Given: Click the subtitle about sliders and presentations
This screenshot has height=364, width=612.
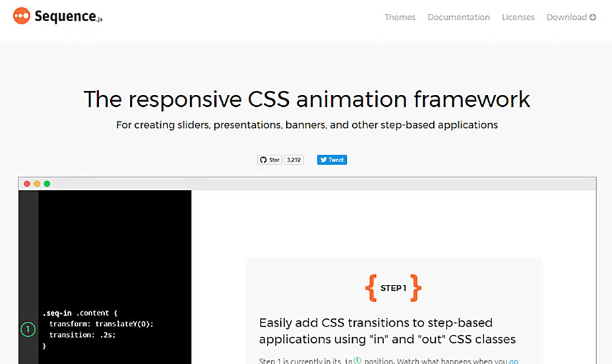Looking at the screenshot, I should tap(307, 125).
